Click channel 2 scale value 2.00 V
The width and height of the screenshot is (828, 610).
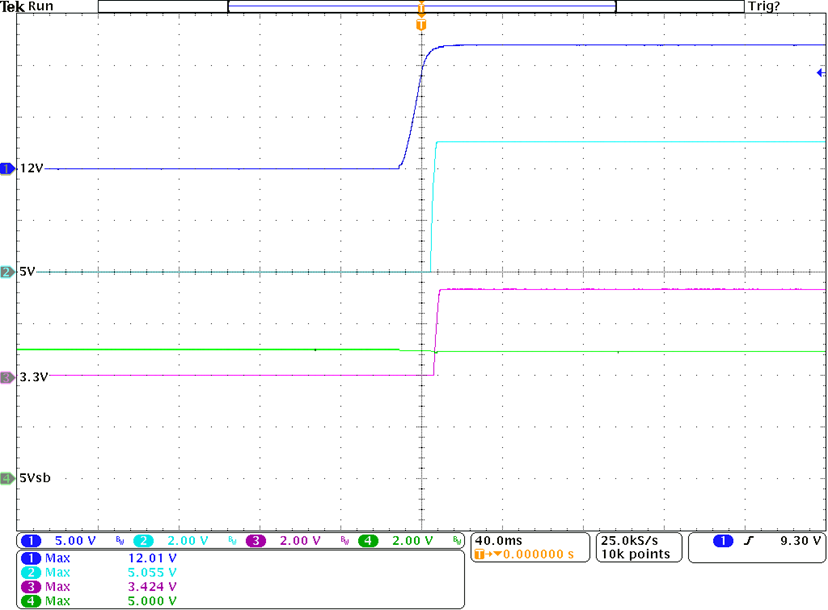(x=188, y=541)
